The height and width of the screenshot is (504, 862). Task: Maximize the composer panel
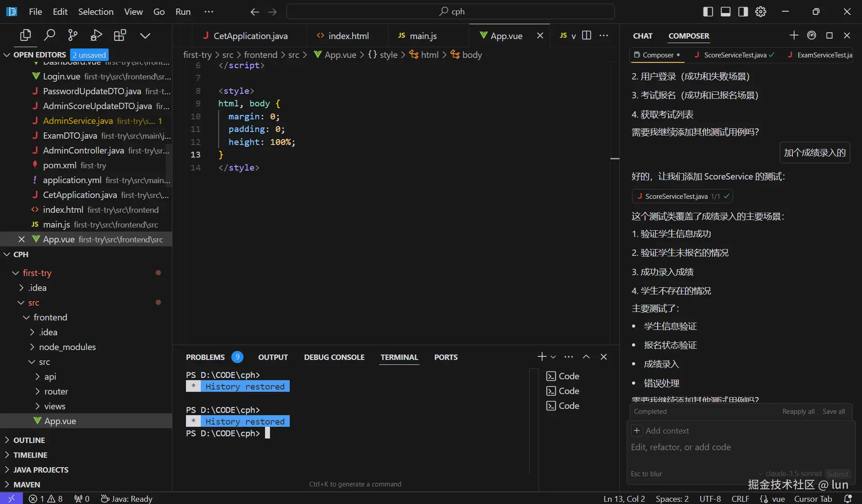pyautogui.click(x=829, y=35)
